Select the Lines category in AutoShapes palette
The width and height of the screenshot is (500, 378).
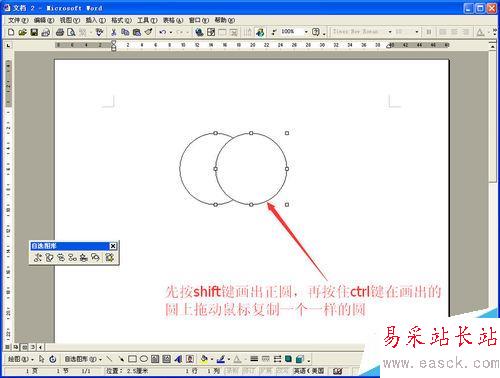pos(37,257)
